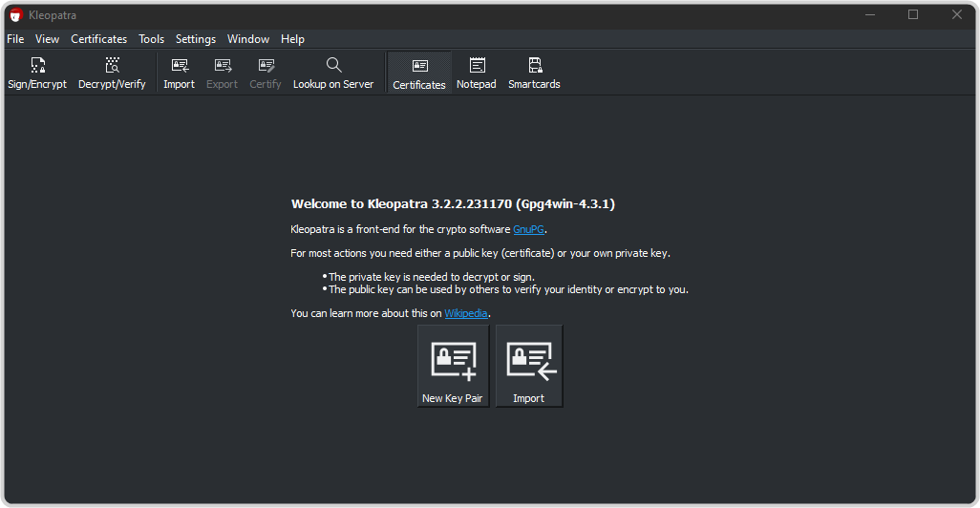Image resolution: width=980 pixels, height=508 pixels.
Task: Open the Tools menu
Action: [151, 39]
